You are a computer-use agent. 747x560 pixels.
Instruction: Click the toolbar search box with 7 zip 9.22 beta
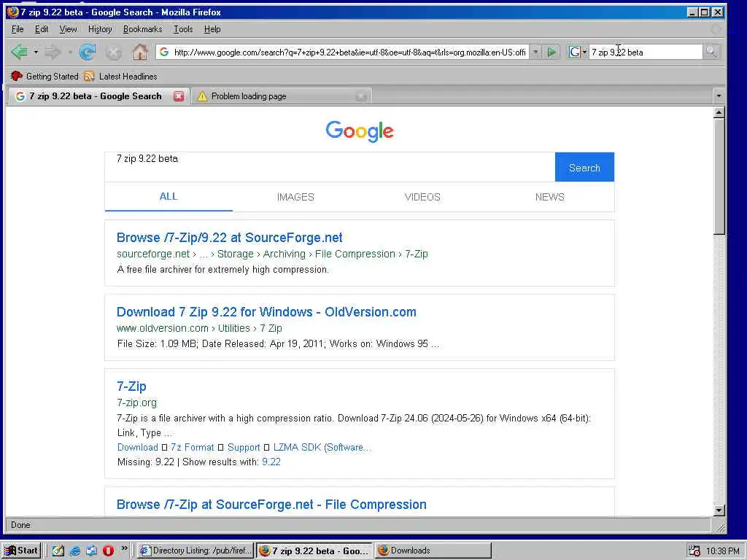pyautogui.click(x=645, y=52)
